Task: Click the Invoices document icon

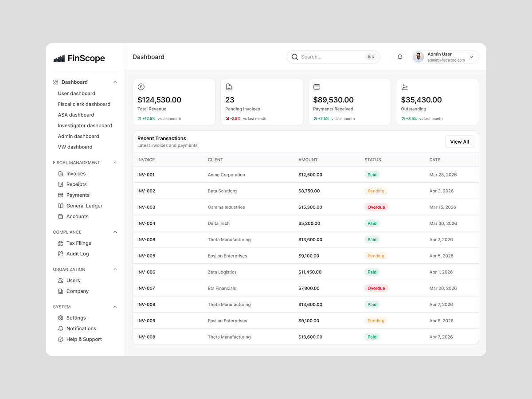Action: click(x=61, y=174)
